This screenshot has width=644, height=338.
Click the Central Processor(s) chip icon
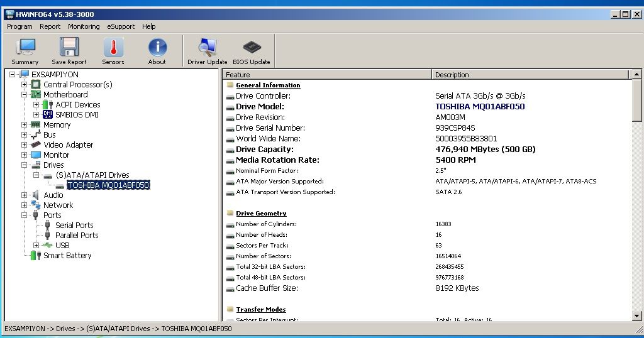(36, 84)
